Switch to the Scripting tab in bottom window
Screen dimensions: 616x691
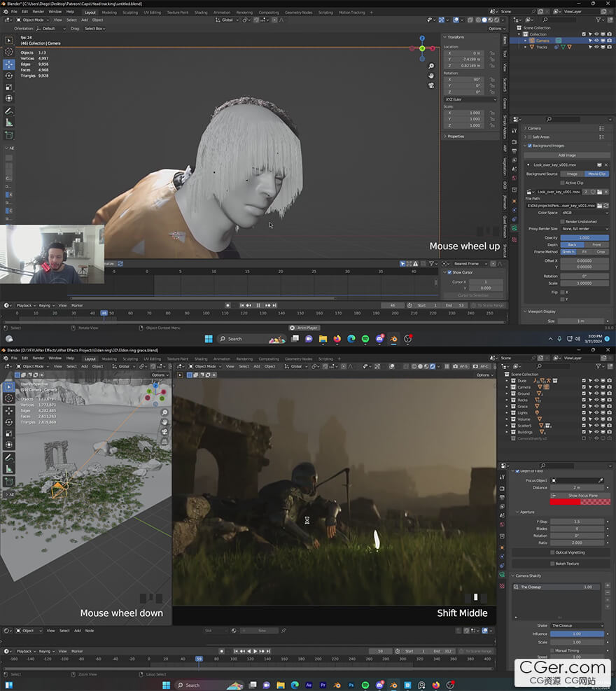[x=325, y=358]
